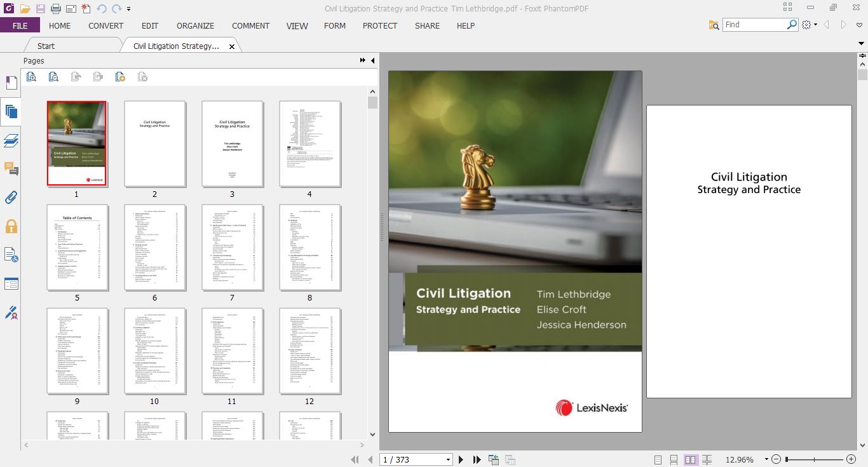The width and height of the screenshot is (868, 467).
Task: Click the previous view icon in status bar
Action: pyautogui.click(x=494, y=459)
